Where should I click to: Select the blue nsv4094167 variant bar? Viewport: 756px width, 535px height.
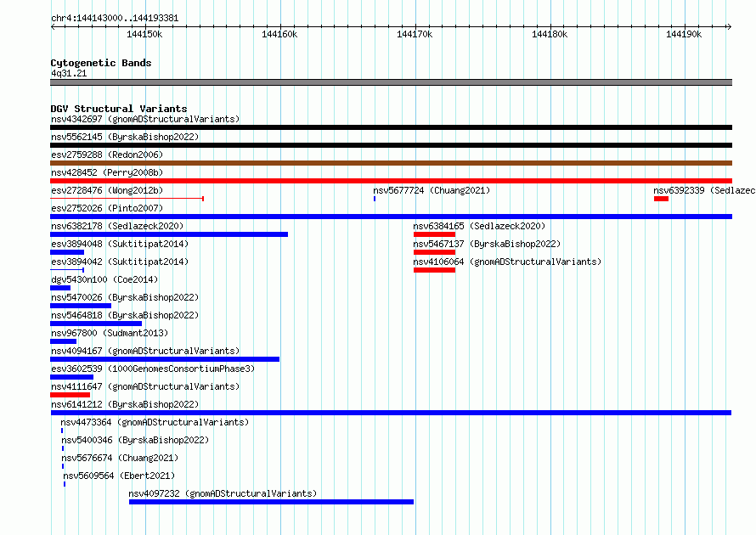tap(165, 359)
